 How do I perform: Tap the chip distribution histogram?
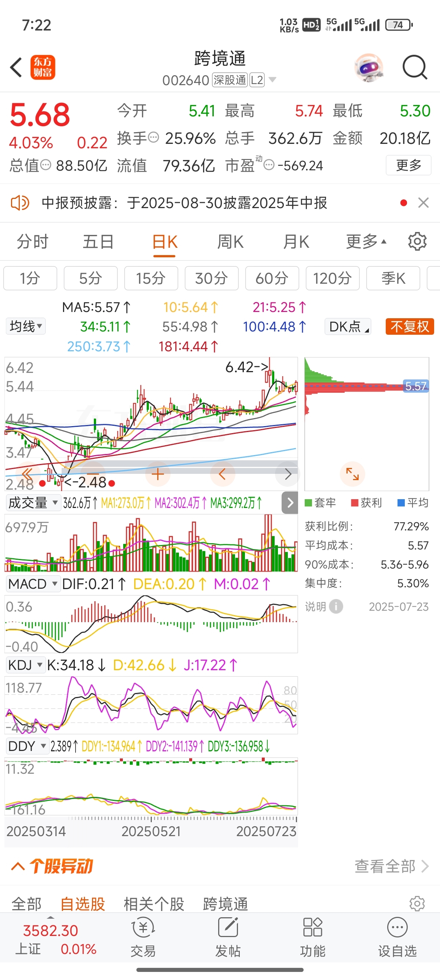[x=367, y=424]
